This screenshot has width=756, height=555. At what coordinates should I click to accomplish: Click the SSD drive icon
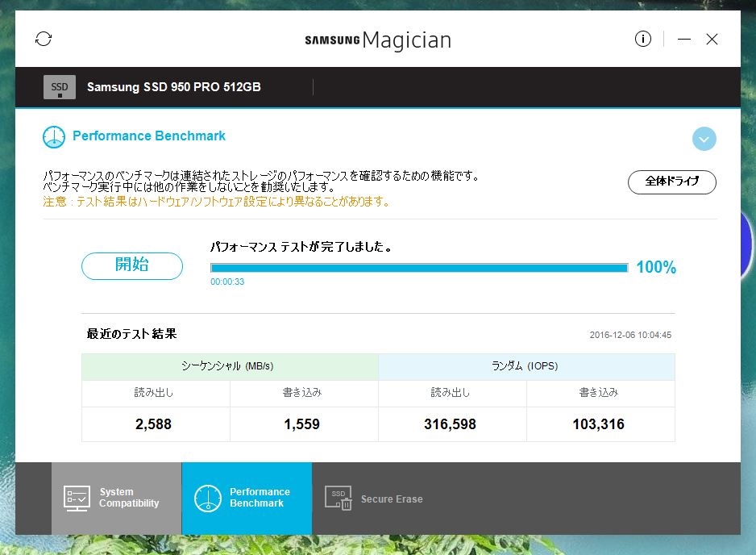(60, 87)
